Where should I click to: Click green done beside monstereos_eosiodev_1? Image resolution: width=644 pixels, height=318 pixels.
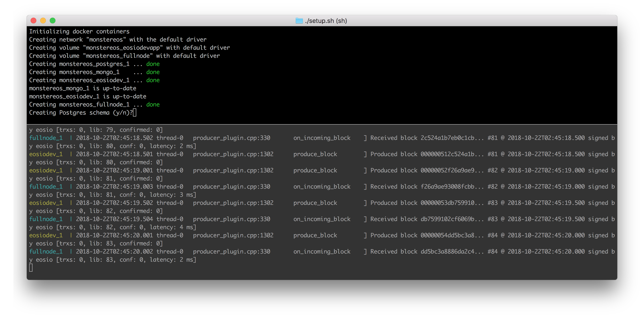(153, 80)
